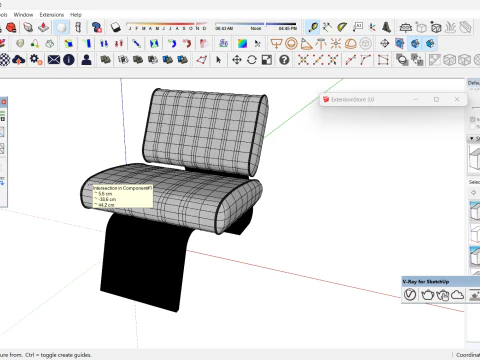Viewport: 480px width, 360px height.
Task: Click the V-Ray cloud render icon
Action: pyautogui.click(x=458, y=295)
